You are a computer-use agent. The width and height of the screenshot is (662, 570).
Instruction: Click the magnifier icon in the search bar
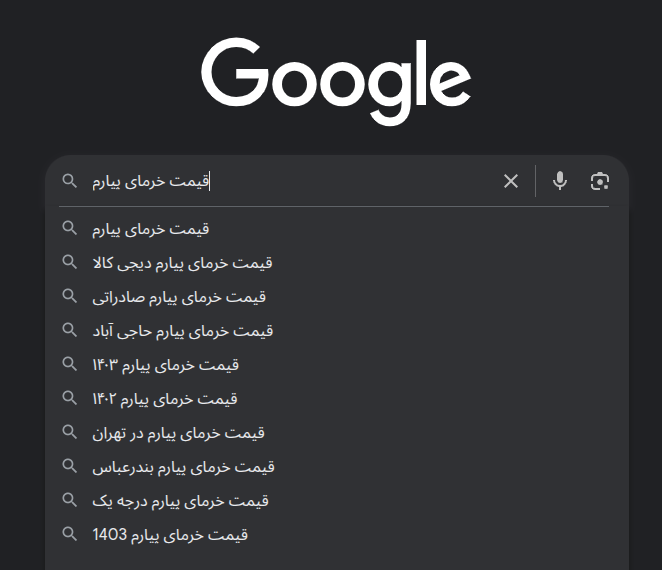[70, 181]
